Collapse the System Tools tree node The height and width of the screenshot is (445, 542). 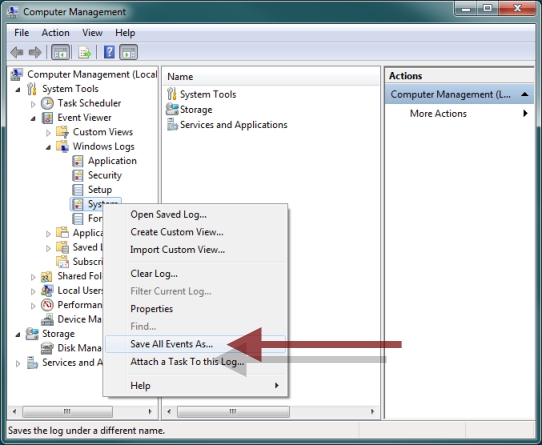18,90
